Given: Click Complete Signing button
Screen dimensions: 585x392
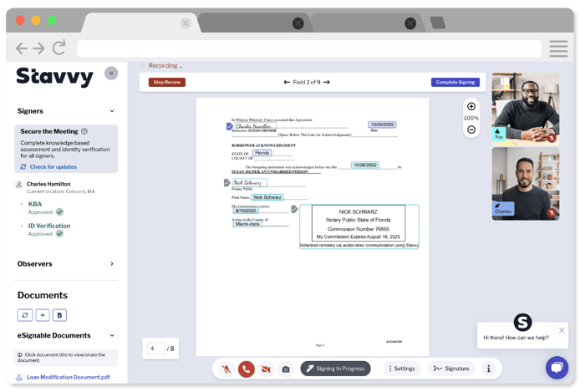Looking at the screenshot, I should (x=455, y=82).
